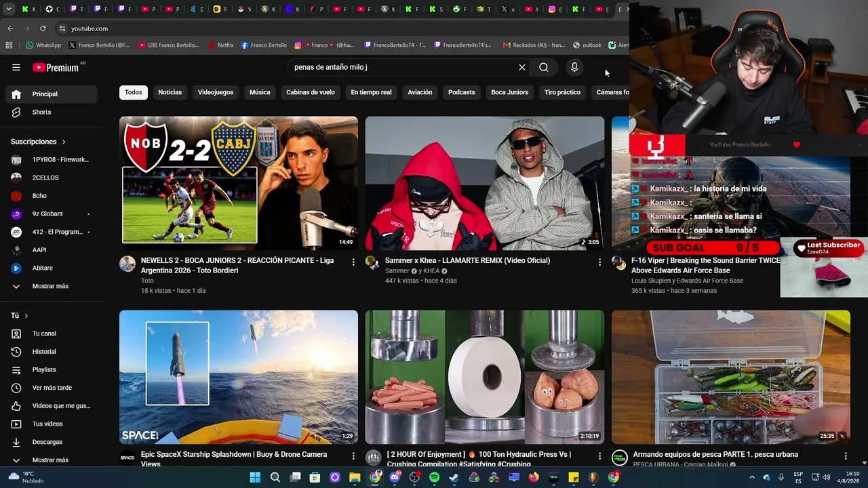Viewport: 868px width, 488px height.
Task: Open the 1PYRO8 - Firework subscription
Action: click(x=52, y=159)
